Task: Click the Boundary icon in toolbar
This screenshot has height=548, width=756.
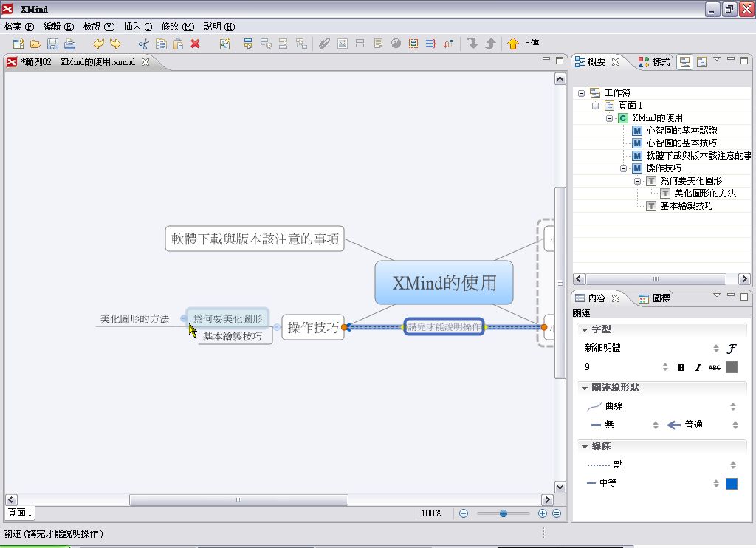Action: 413,44
